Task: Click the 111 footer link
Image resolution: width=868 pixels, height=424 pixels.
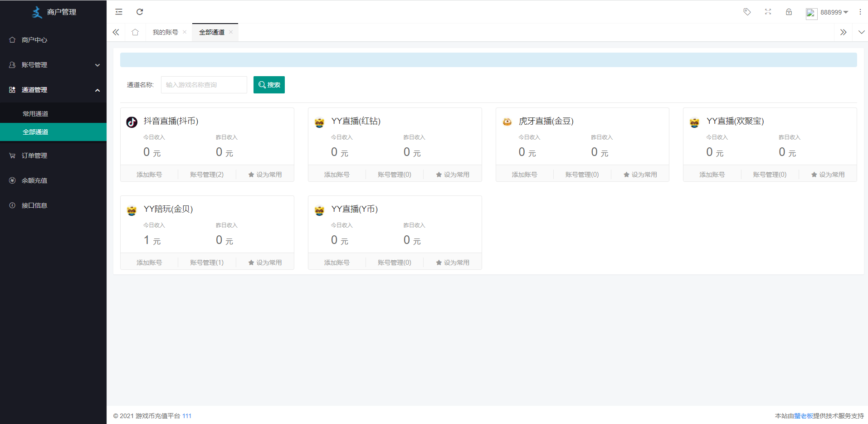Action: click(x=187, y=416)
